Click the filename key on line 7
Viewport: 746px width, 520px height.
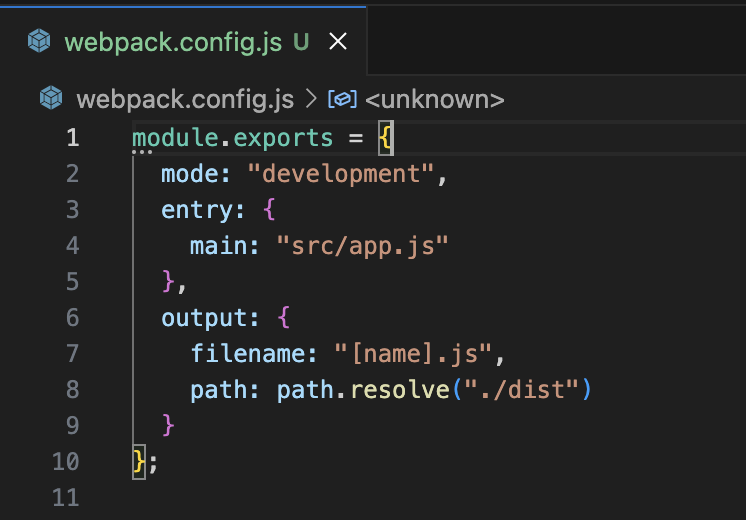[x=247, y=354]
